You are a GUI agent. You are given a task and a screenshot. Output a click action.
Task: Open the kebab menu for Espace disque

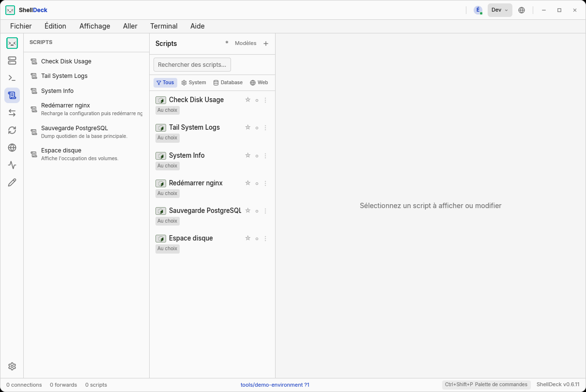tap(265, 239)
